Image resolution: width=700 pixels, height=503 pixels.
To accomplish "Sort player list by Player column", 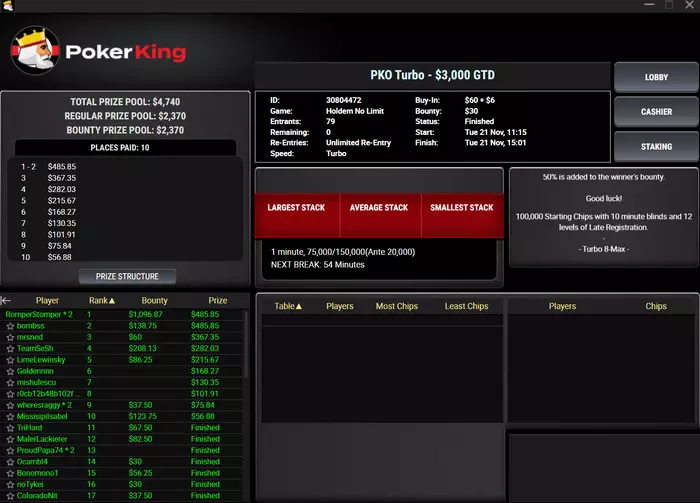I will 47,300.
